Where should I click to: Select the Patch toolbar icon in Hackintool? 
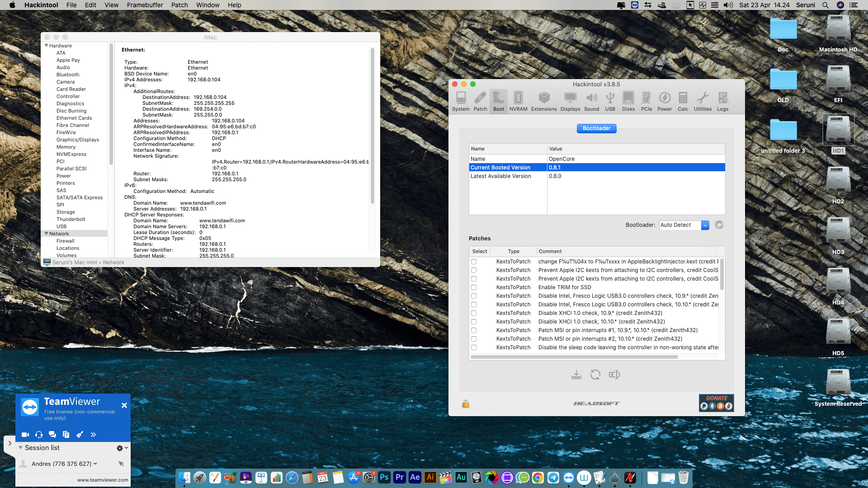pyautogui.click(x=480, y=101)
